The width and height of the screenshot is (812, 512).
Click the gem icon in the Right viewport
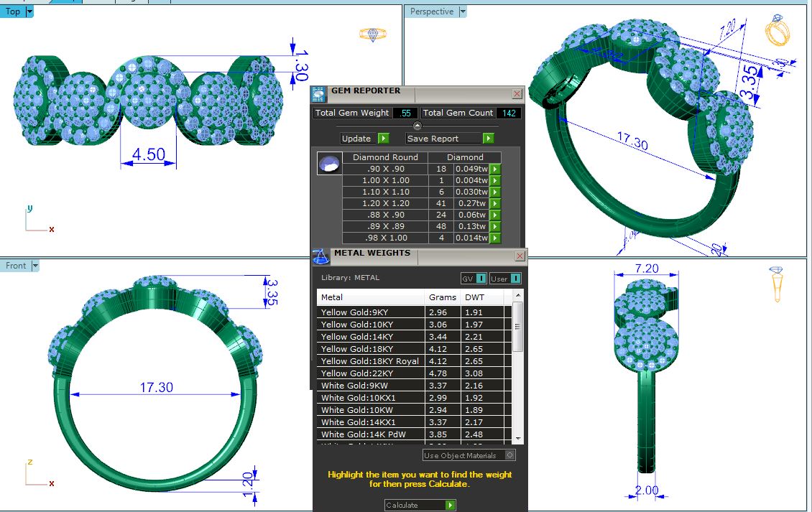[x=777, y=283]
